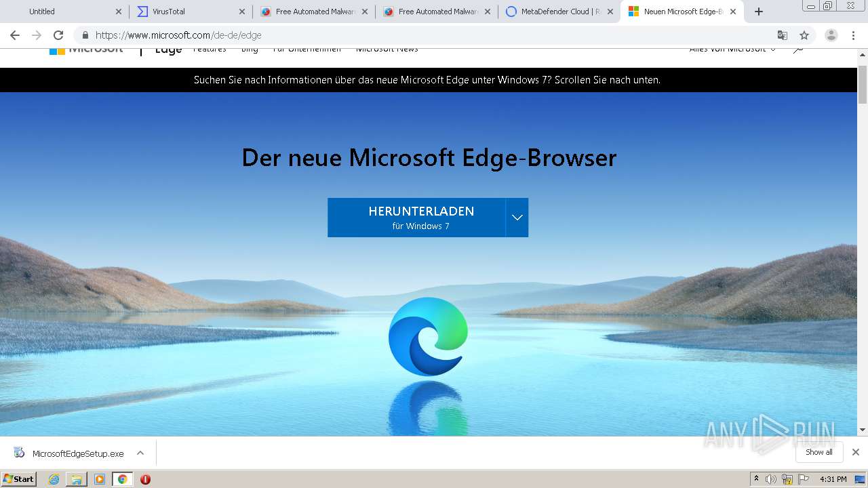Click the site search magnifier icon
Screen dimensions: 868x488
(x=798, y=49)
